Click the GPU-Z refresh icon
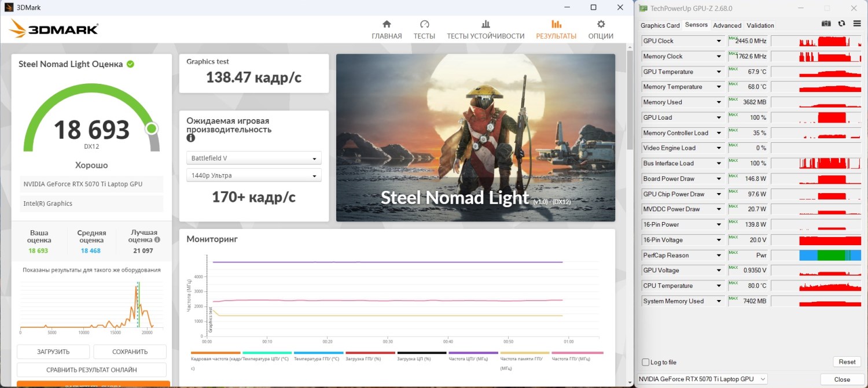 841,24
